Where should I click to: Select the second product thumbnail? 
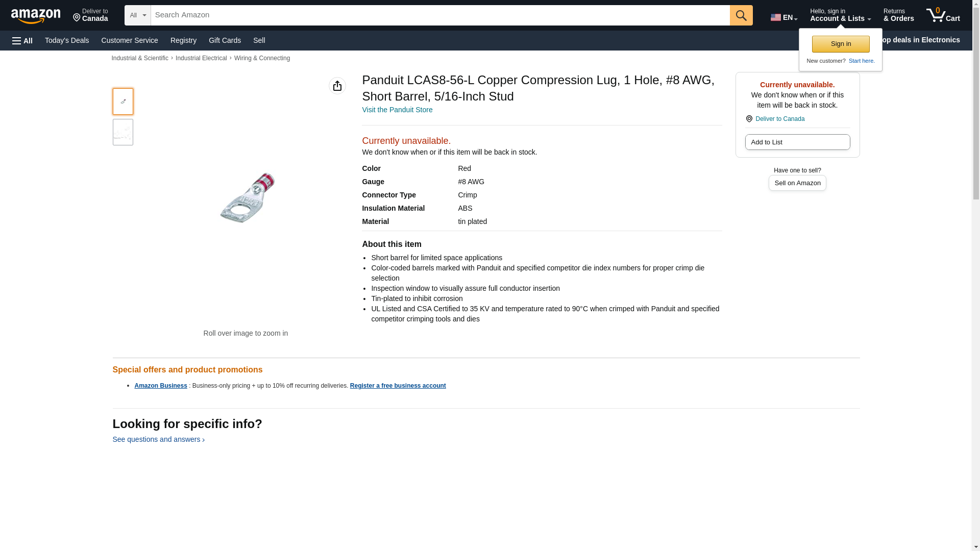pyautogui.click(x=122, y=132)
